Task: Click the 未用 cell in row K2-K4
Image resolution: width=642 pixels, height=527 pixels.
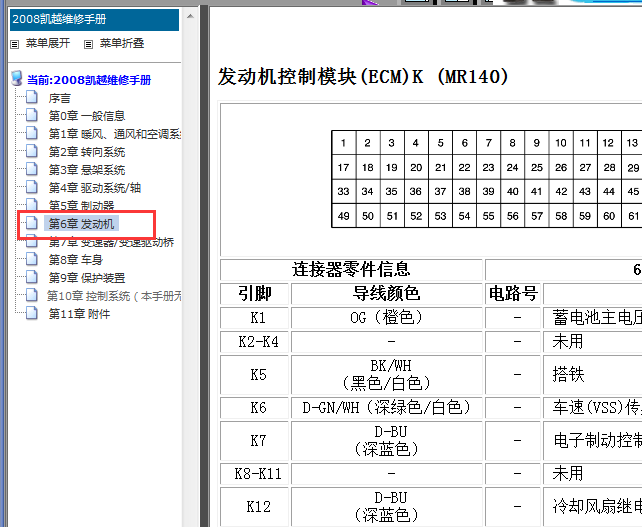Action: click(592, 342)
